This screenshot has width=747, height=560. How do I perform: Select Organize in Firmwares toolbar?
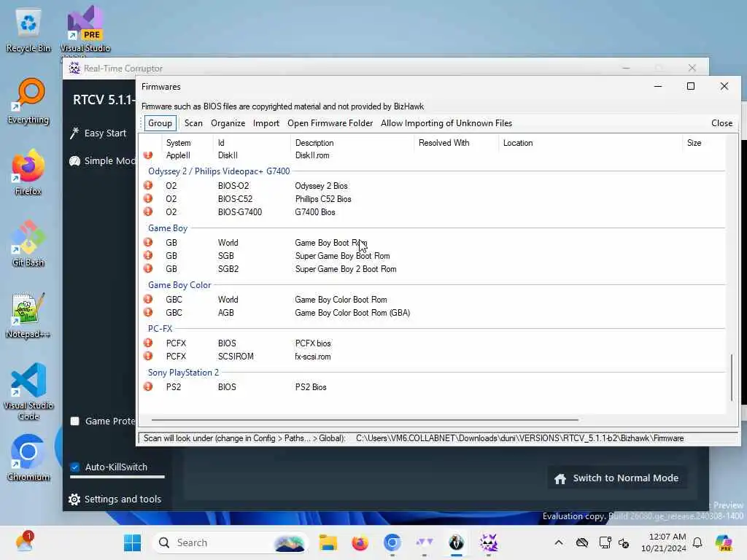pos(228,123)
